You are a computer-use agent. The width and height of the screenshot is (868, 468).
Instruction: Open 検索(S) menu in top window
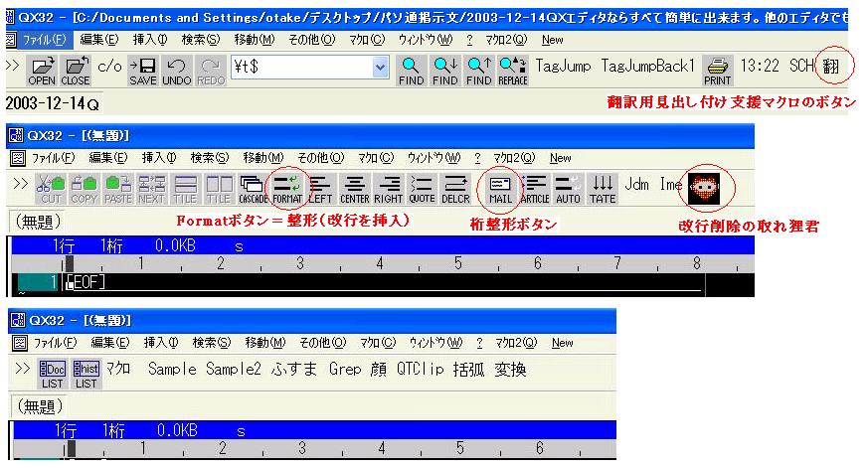(201, 40)
